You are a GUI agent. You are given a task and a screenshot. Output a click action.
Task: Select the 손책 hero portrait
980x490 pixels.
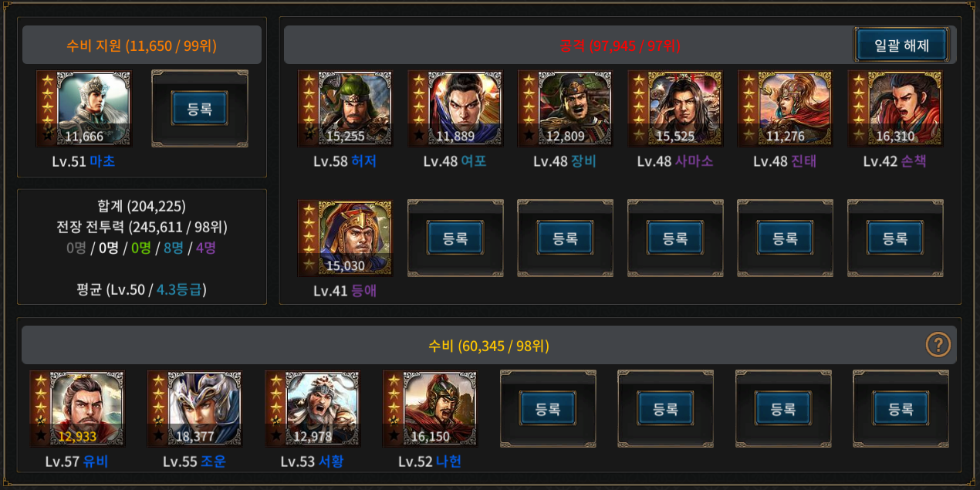pyautogui.click(x=895, y=109)
